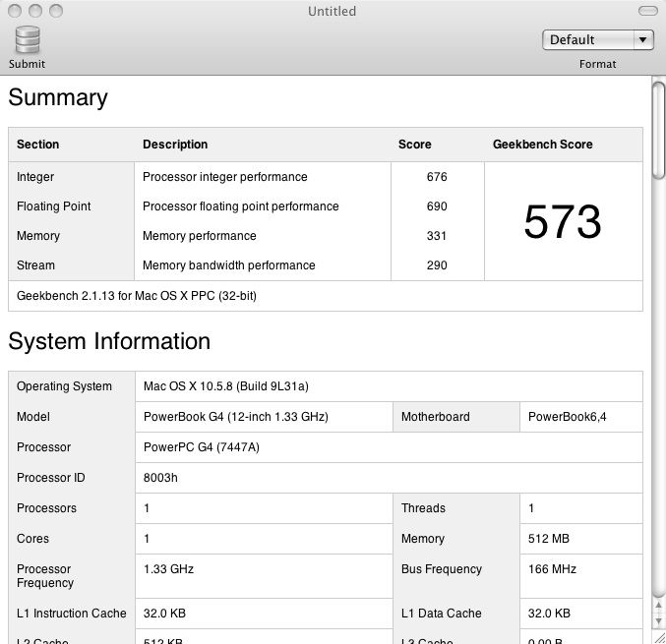Image resolution: width=666 pixels, height=644 pixels.
Task: Click the 1.33 GHz processor frequency value
Action: click(x=168, y=569)
